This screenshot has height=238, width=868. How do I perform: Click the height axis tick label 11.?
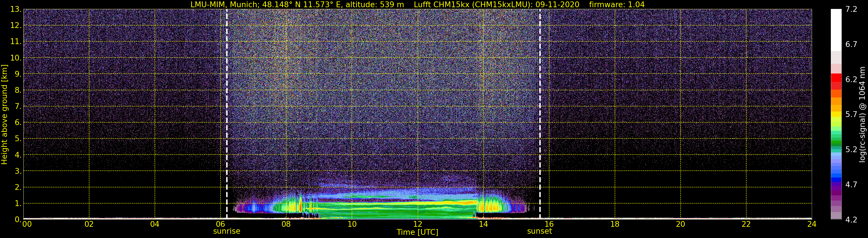pos(16,41)
